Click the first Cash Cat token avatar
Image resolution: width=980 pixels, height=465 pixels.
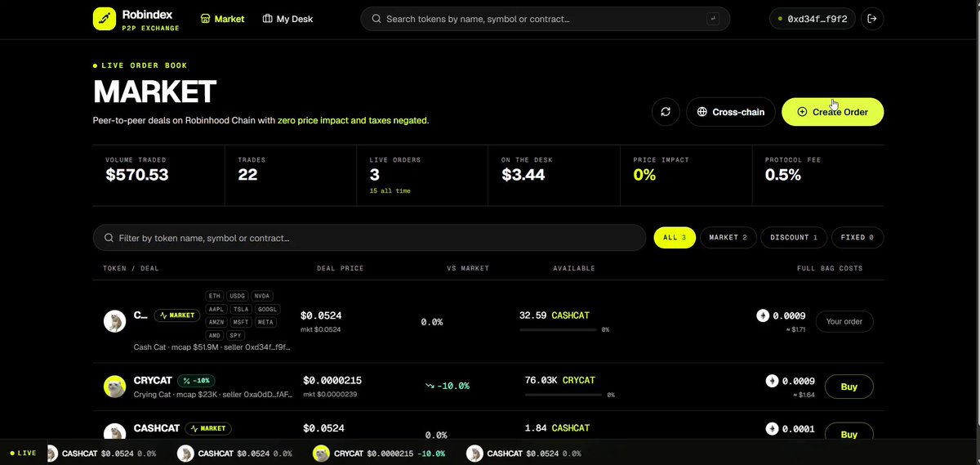[x=114, y=321]
